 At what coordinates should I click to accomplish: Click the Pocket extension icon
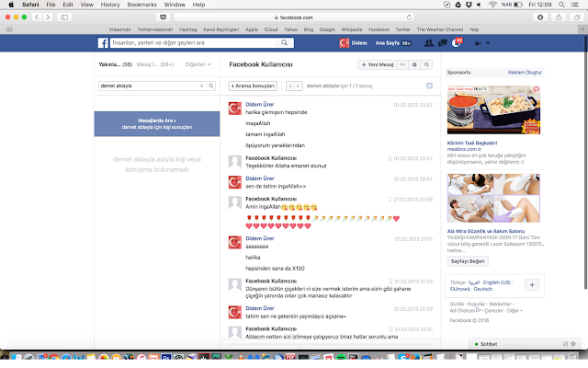(x=164, y=17)
